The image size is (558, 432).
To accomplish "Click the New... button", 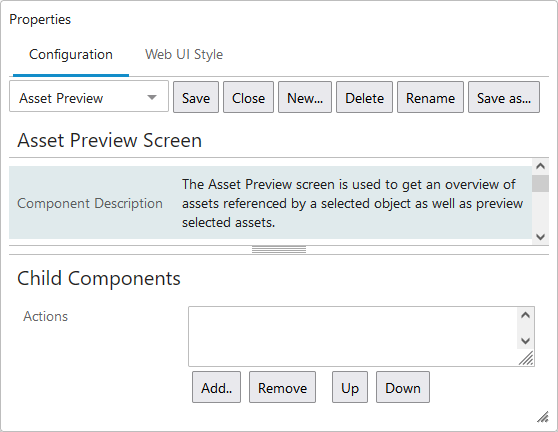I will [x=305, y=97].
